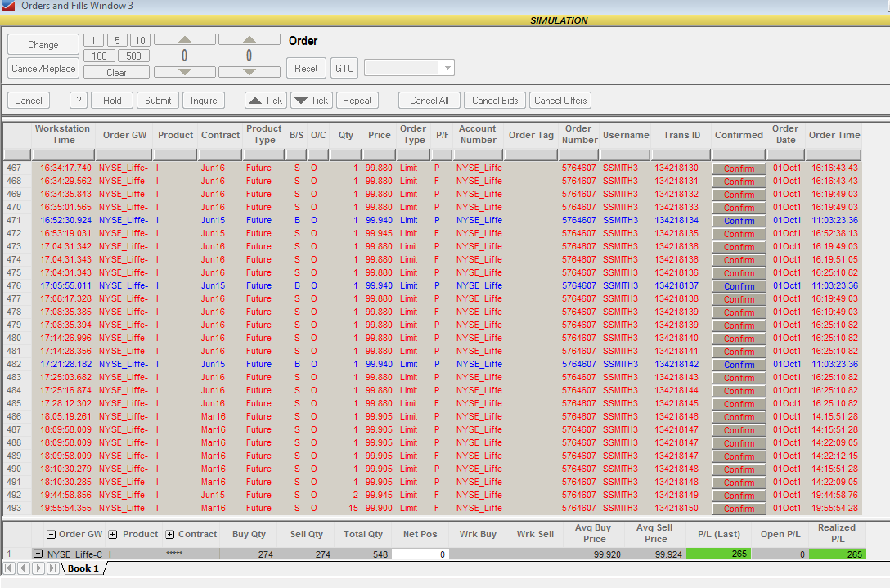Click the Cancel/Replace button

tap(43, 69)
